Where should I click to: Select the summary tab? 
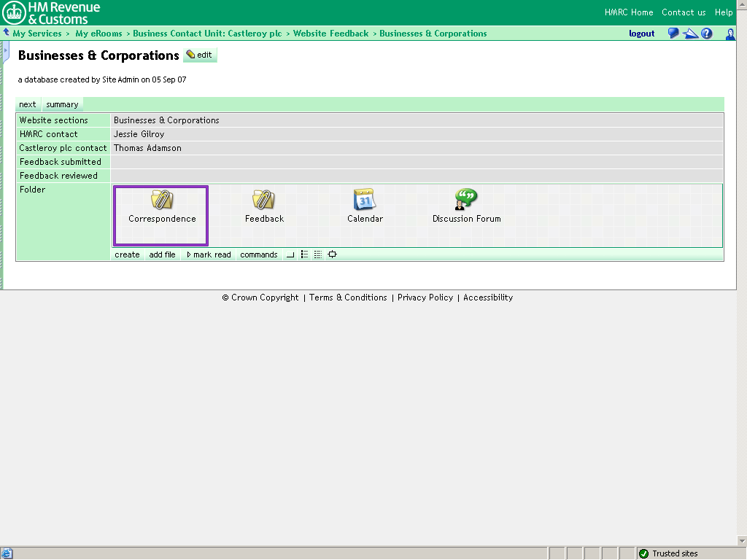pyautogui.click(x=62, y=104)
